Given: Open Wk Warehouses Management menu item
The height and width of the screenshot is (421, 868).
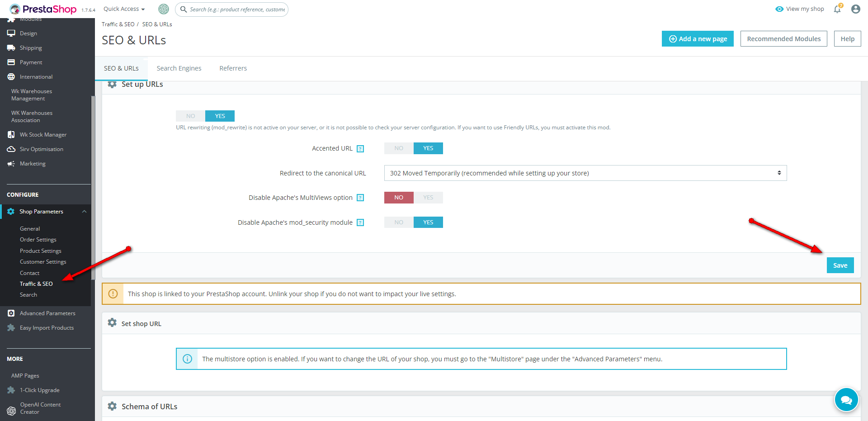Looking at the screenshot, I should (32, 95).
